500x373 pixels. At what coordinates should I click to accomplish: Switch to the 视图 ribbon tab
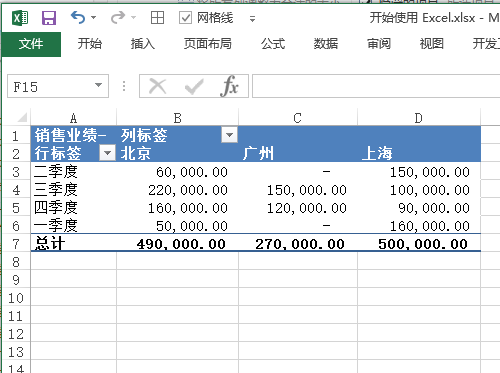coord(432,44)
